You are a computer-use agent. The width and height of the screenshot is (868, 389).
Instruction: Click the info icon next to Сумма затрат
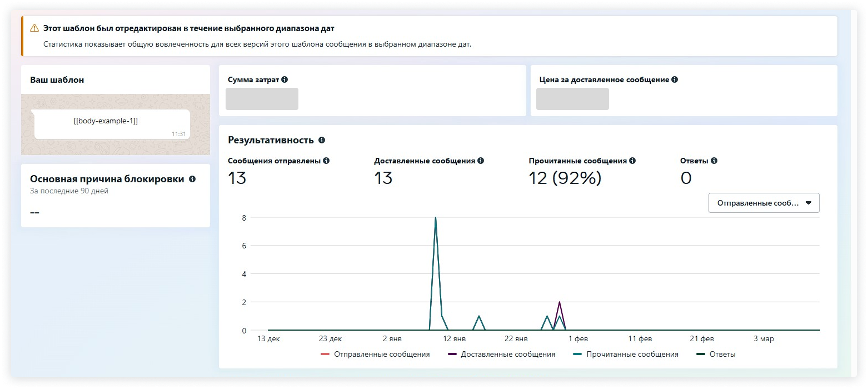point(285,80)
